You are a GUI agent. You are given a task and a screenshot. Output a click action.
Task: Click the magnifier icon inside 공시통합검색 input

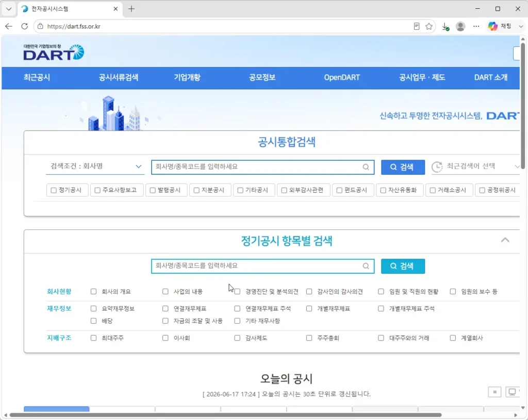pyautogui.click(x=366, y=167)
